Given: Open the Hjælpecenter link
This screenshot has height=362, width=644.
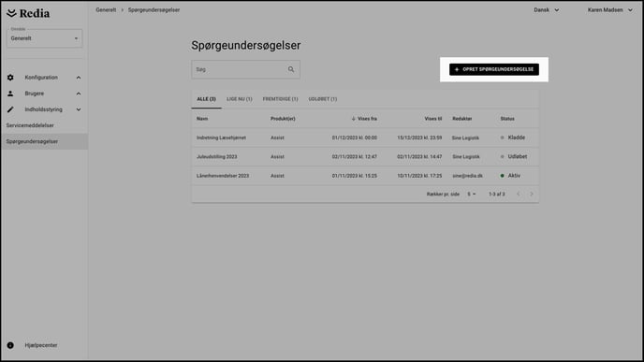Looking at the screenshot, I should pos(41,345).
